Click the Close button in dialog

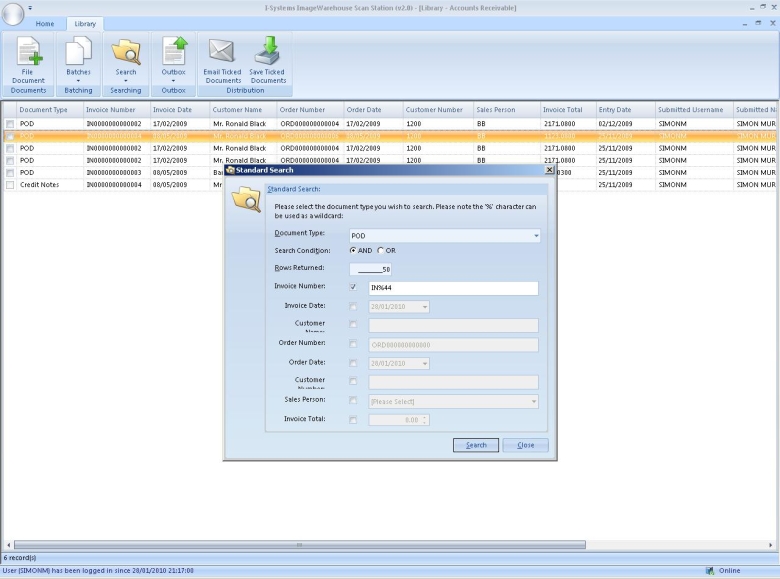pyautogui.click(x=525, y=445)
